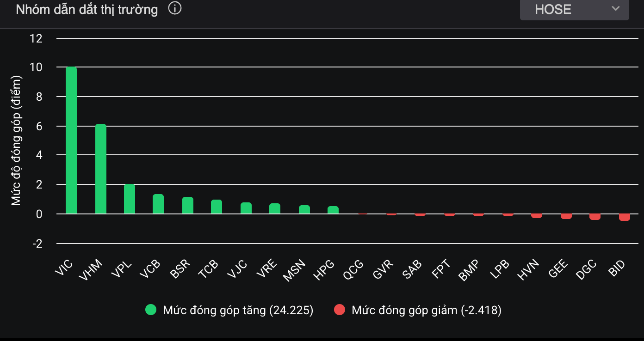Click the info icon beside Nhóm dẫn dắt thị trường
The image size is (644, 341).
click(x=175, y=9)
